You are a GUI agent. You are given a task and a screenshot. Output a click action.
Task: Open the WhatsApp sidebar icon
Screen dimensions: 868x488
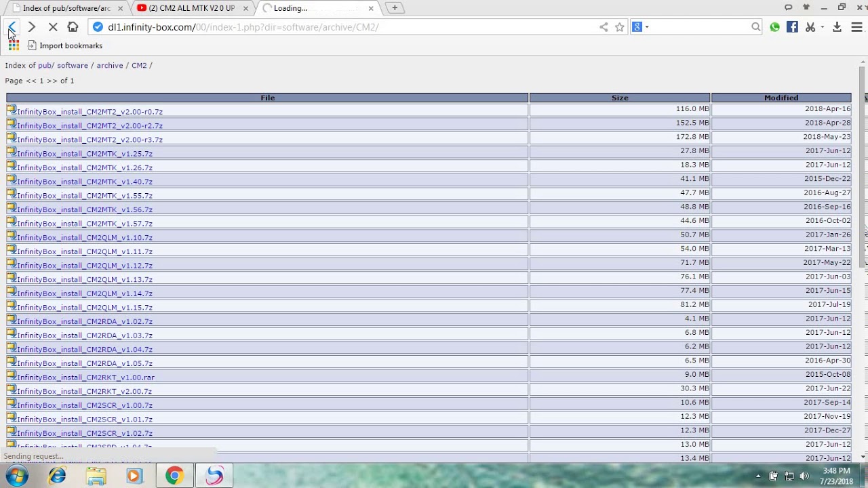coord(775,27)
